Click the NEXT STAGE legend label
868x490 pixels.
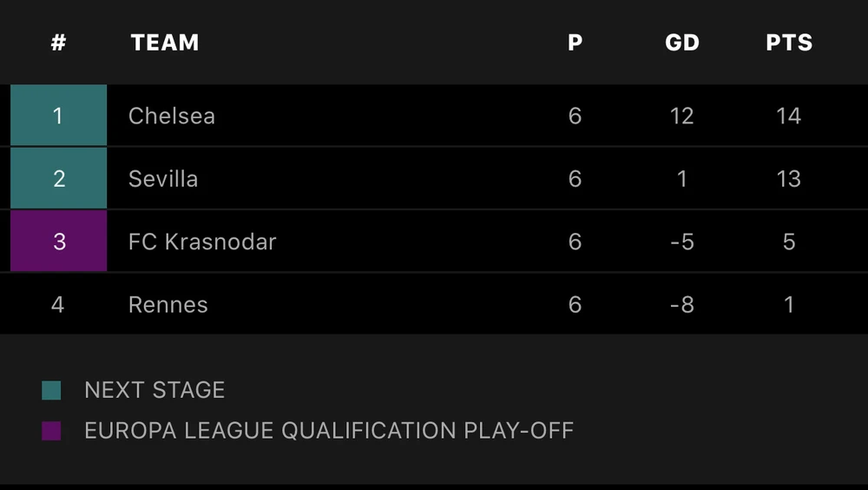[x=155, y=390]
